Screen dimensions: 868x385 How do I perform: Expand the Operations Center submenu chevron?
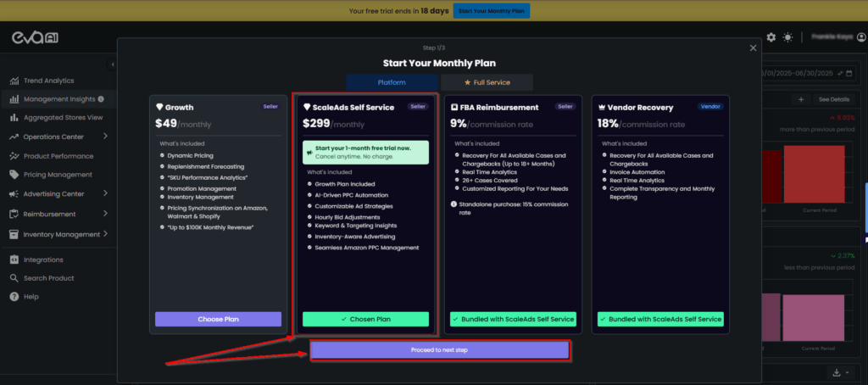105,137
